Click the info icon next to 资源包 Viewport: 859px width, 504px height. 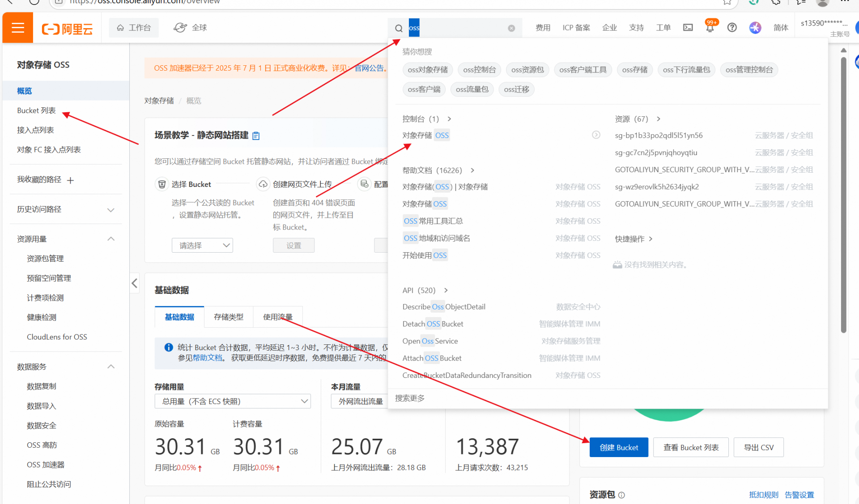621,495
